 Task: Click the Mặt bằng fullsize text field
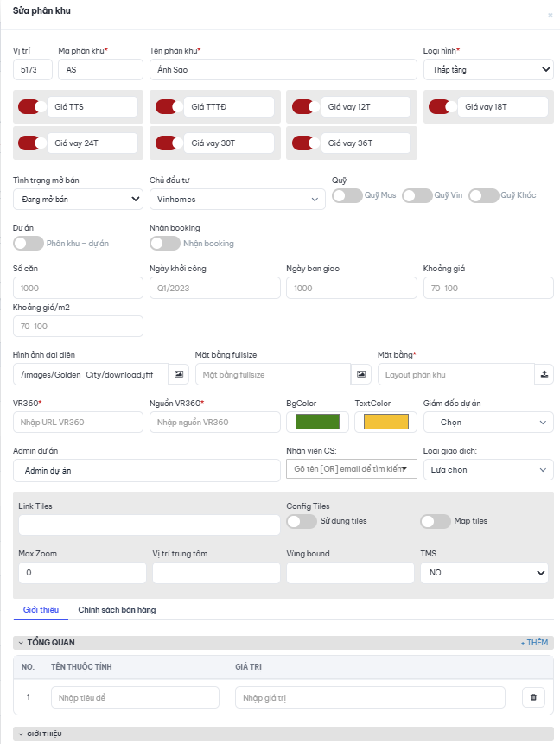click(x=273, y=374)
